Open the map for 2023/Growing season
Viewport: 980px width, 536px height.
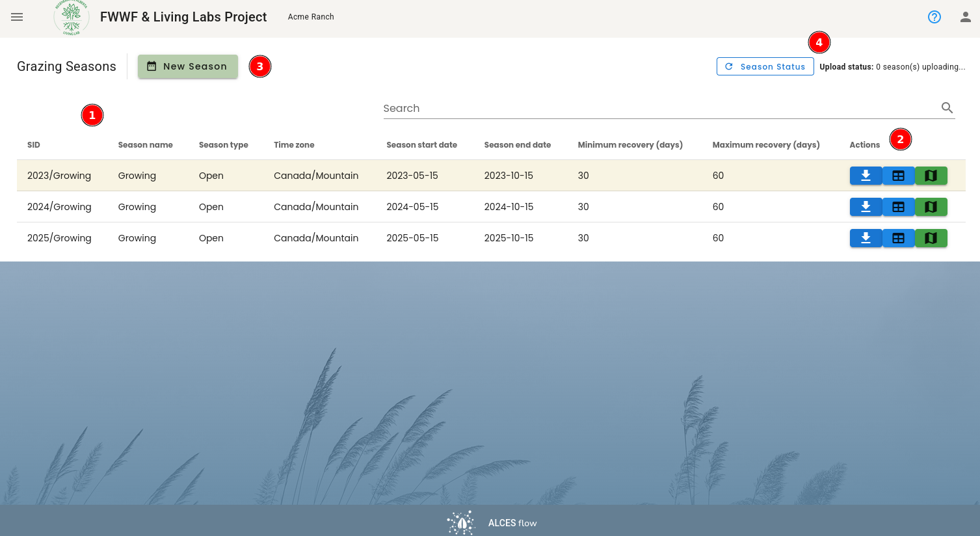pyautogui.click(x=931, y=176)
